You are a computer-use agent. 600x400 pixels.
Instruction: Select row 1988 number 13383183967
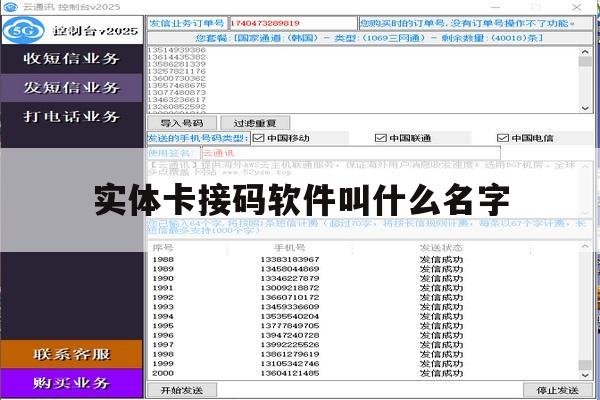364,260
